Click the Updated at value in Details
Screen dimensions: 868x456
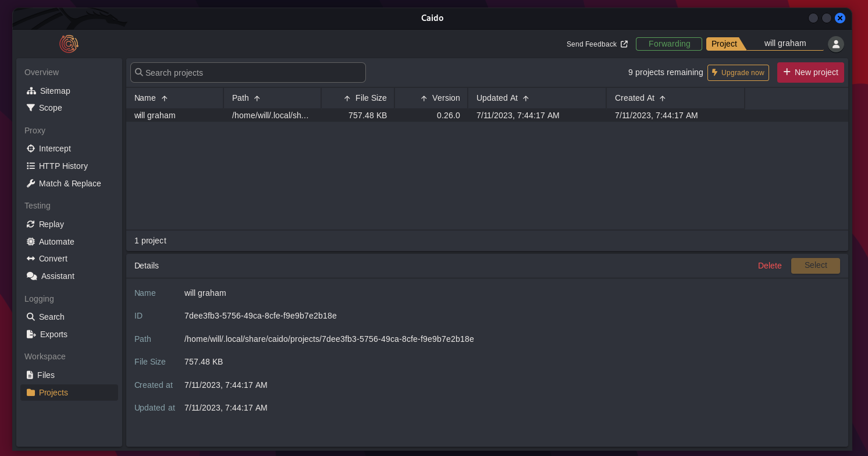coord(226,408)
